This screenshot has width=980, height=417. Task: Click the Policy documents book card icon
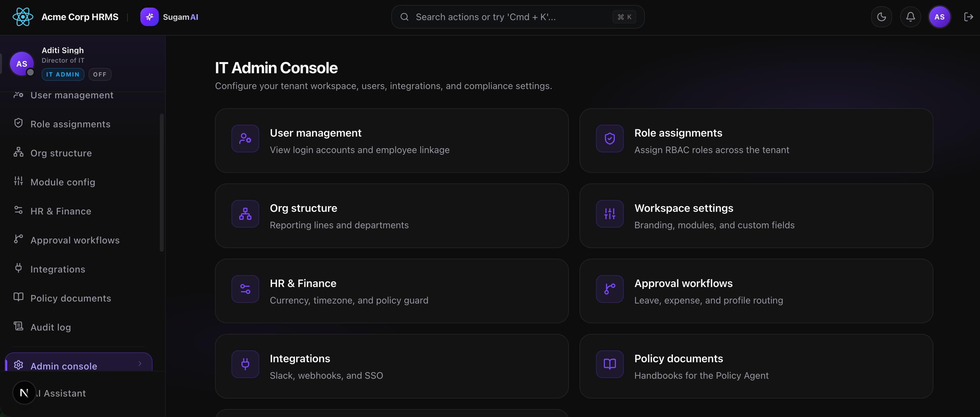pyautogui.click(x=610, y=365)
